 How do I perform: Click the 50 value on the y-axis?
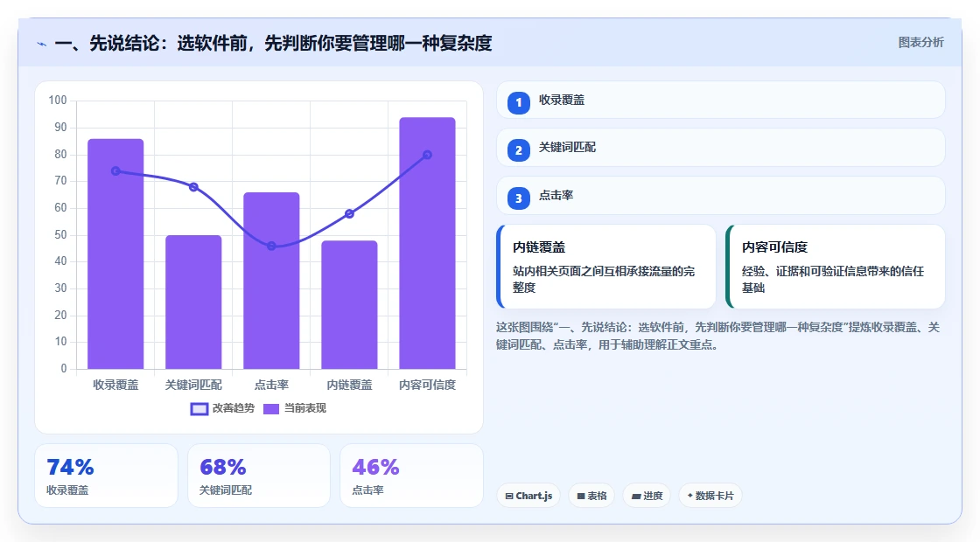(x=60, y=235)
